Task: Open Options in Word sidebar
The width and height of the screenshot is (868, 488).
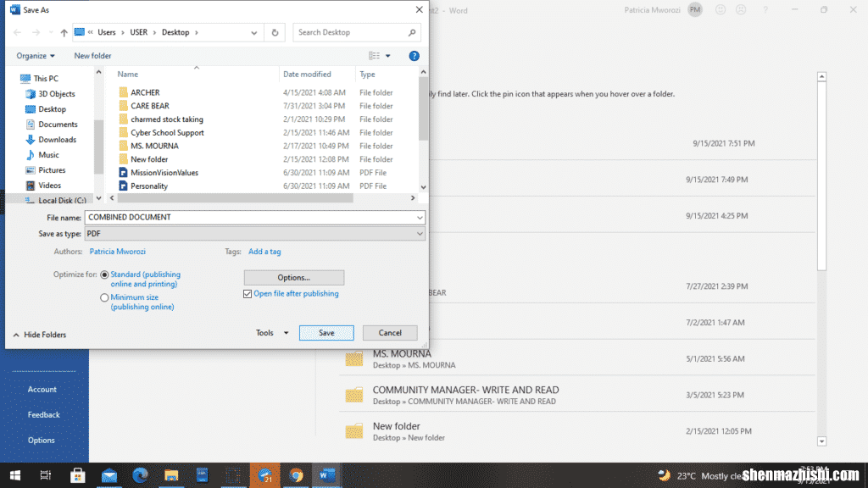Action: coord(42,441)
